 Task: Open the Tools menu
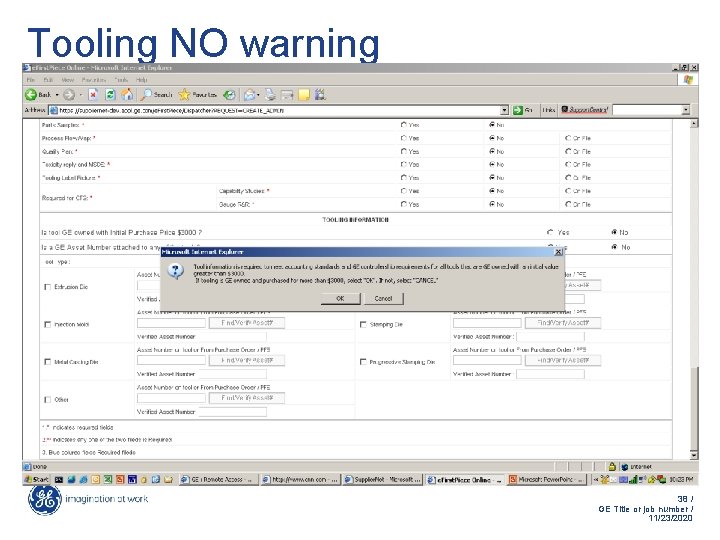coord(121,80)
